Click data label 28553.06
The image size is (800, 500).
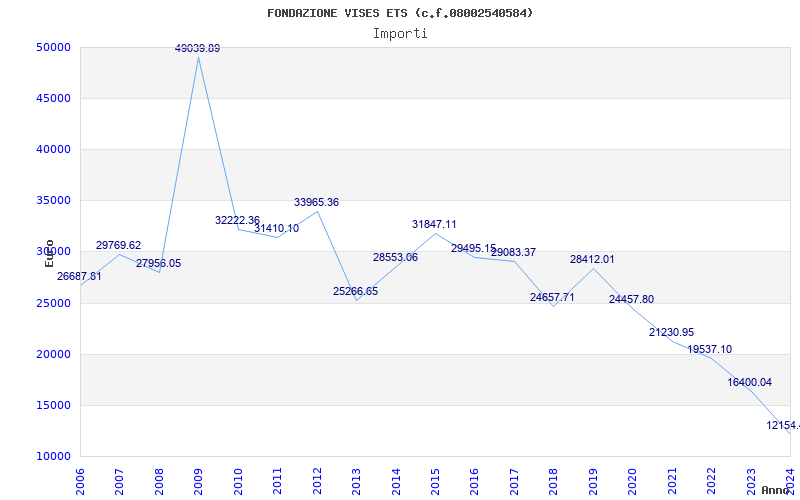(395, 258)
